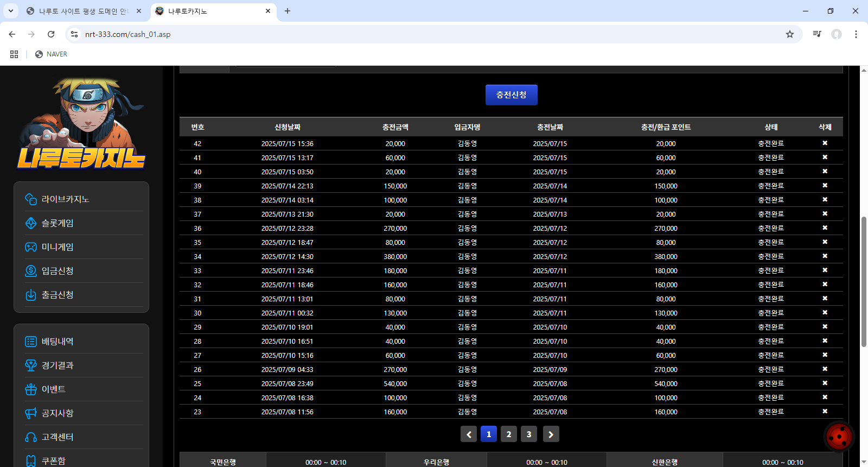Go to the previous page of records

[x=469, y=434]
